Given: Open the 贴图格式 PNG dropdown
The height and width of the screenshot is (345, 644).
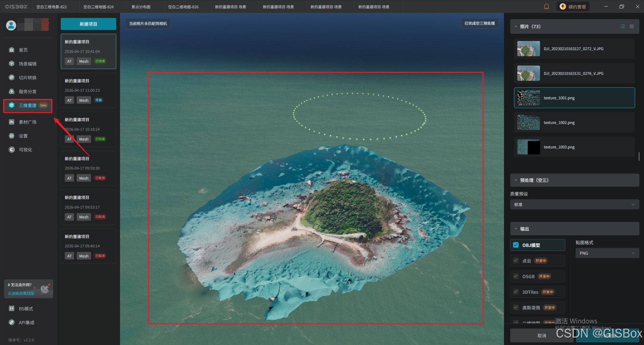Looking at the screenshot, I should point(607,253).
